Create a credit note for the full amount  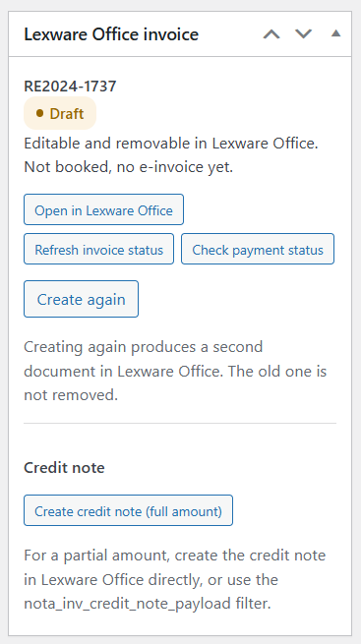tap(128, 510)
